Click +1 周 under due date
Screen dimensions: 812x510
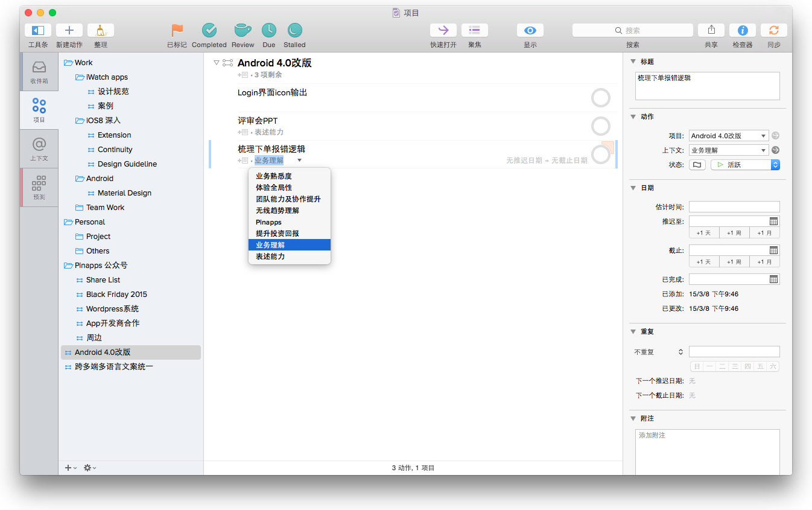734,262
